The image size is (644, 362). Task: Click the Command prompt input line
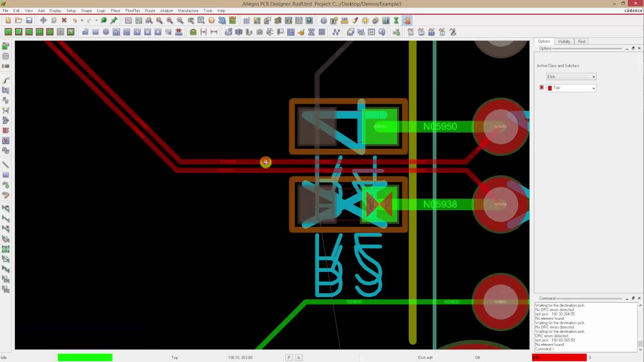pos(586,349)
